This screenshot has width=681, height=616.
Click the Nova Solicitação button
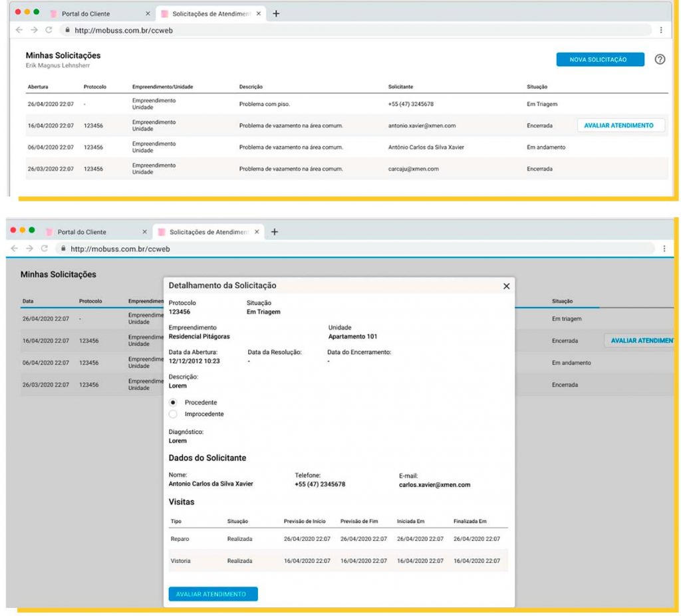click(x=601, y=59)
